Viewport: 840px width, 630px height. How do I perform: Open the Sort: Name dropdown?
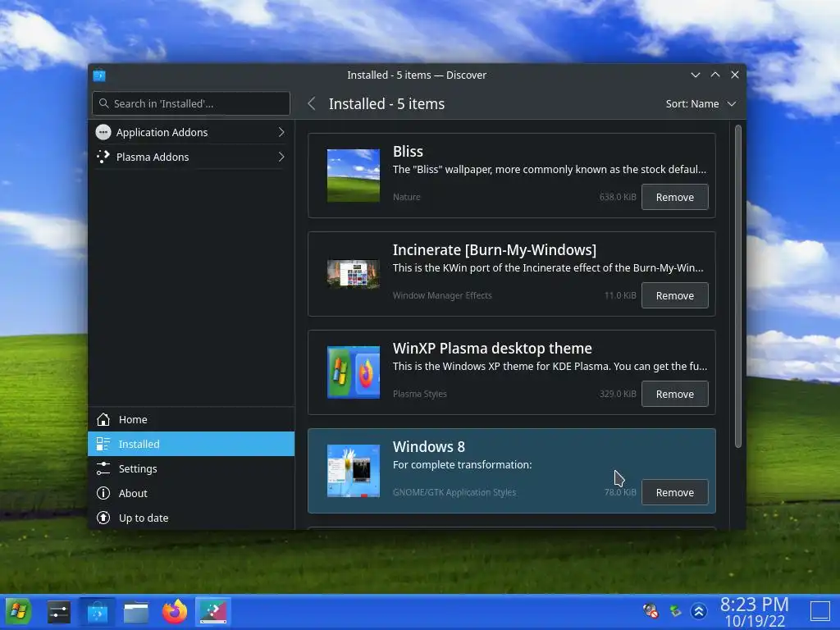(701, 104)
